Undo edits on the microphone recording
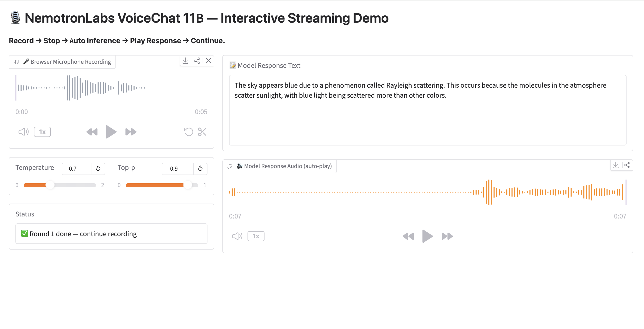The image size is (644, 329). tap(188, 132)
